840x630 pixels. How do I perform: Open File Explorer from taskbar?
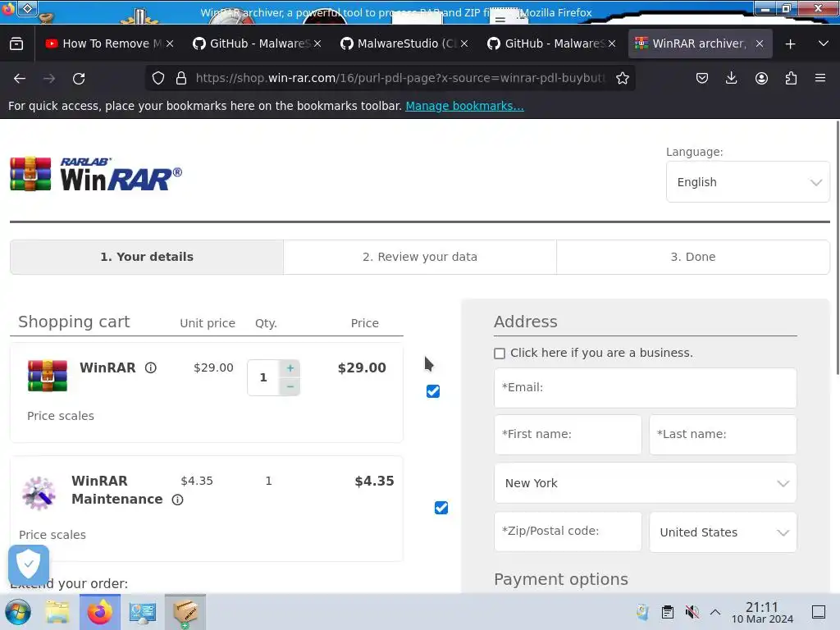(57, 612)
